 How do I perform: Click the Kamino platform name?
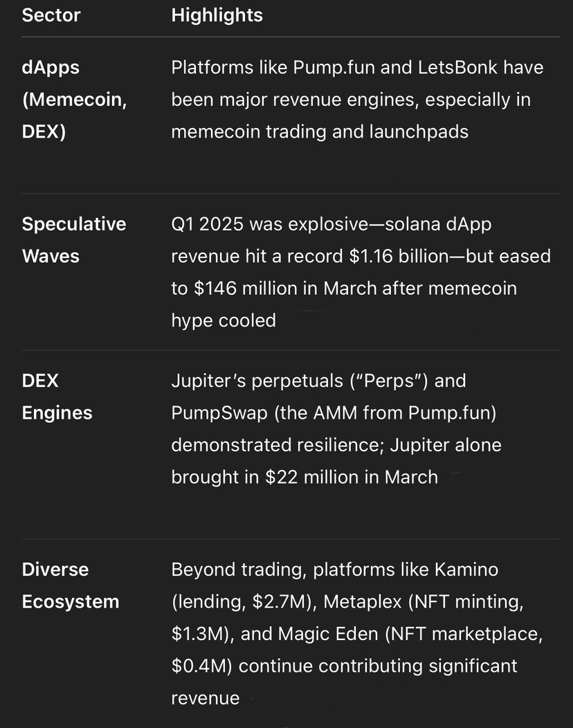tap(466, 570)
